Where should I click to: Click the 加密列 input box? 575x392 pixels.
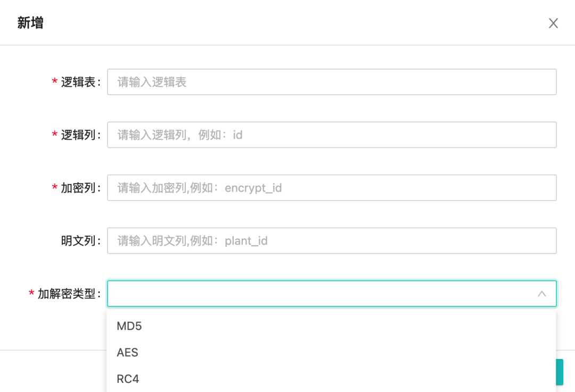[331, 188]
